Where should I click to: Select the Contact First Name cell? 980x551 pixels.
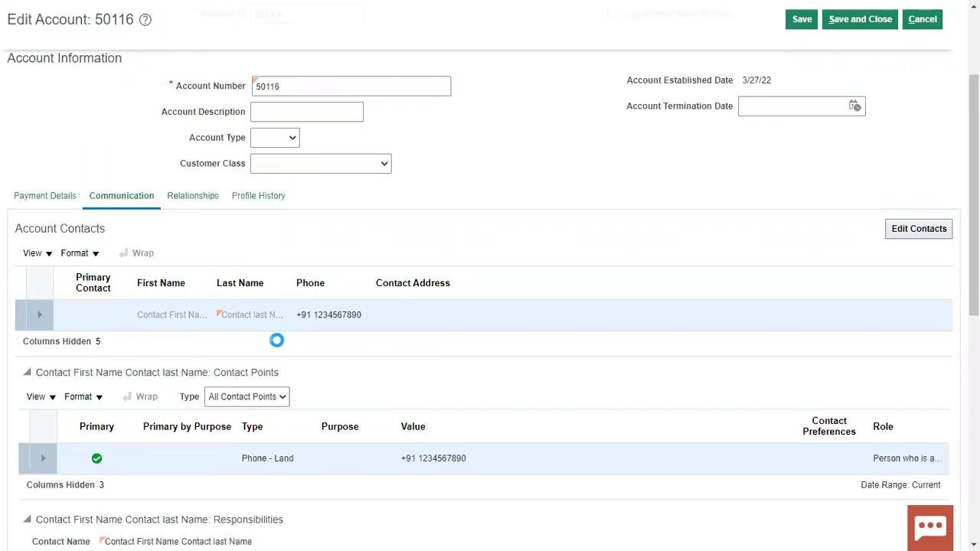click(x=172, y=315)
